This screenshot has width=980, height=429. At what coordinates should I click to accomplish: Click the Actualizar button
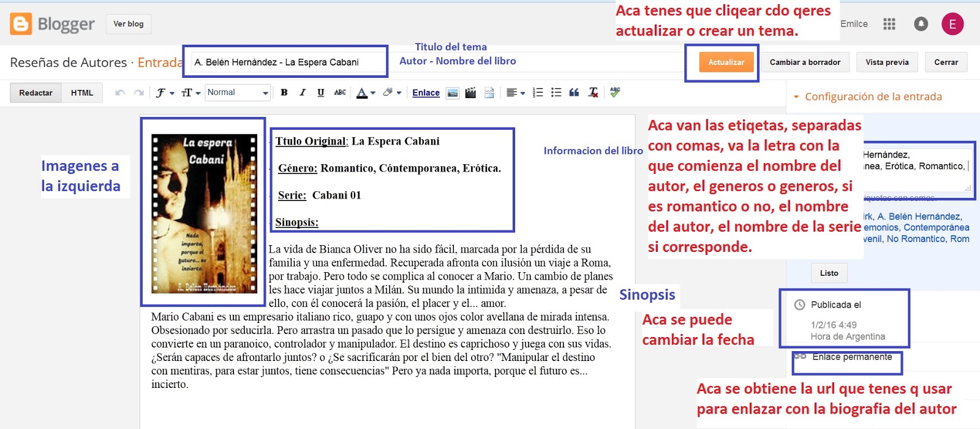click(x=726, y=62)
